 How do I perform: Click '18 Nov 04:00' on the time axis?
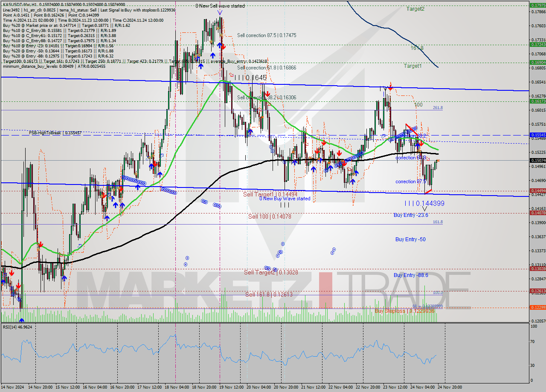(176, 387)
